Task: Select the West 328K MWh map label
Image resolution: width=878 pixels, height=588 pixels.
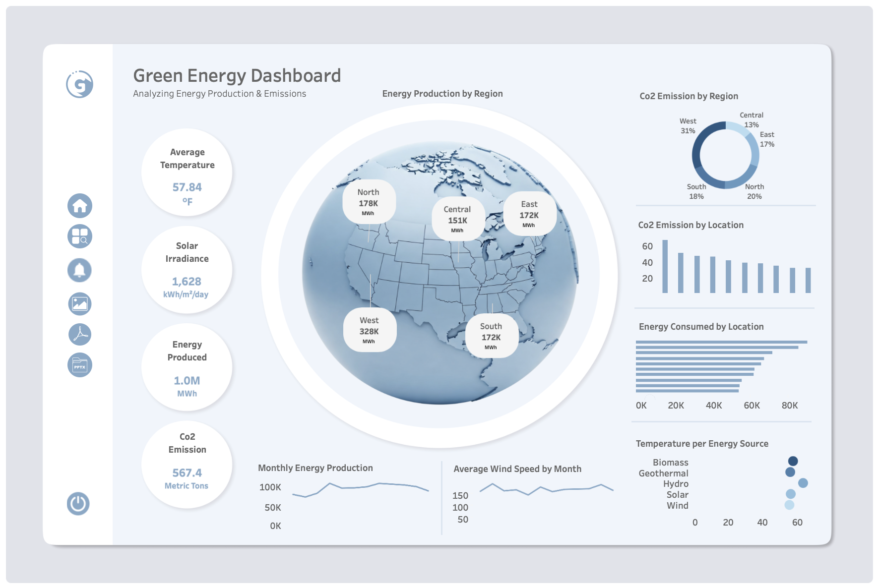Action: [369, 330]
